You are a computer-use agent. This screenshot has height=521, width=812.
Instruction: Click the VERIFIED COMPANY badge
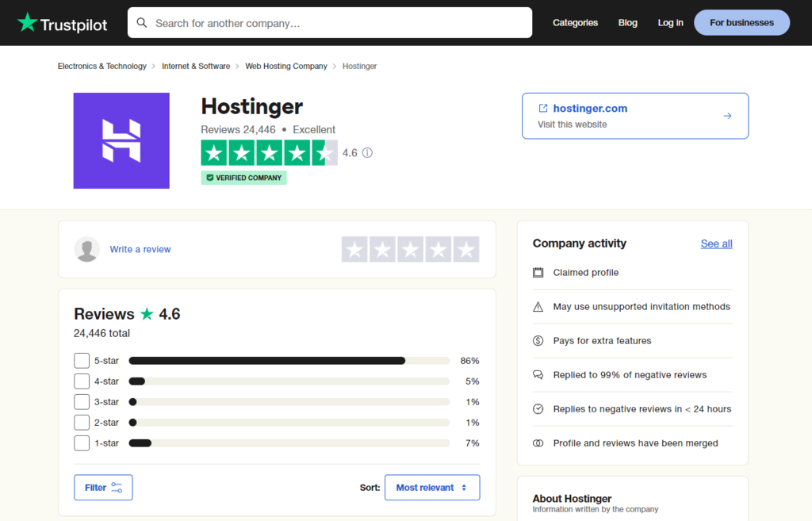pyautogui.click(x=244, y=178)
